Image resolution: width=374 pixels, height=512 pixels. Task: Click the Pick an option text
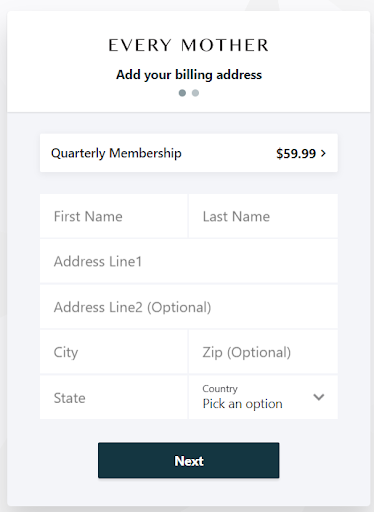pos(242,404)
